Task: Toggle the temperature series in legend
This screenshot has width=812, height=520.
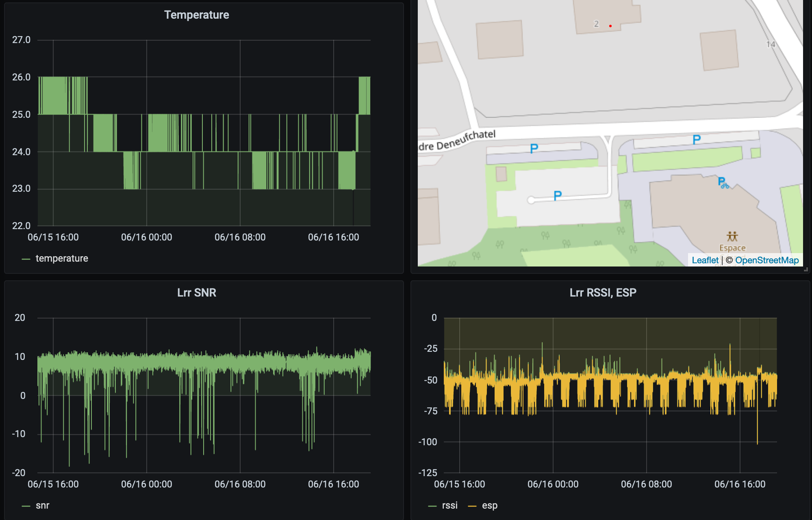Action: [62, 258]
